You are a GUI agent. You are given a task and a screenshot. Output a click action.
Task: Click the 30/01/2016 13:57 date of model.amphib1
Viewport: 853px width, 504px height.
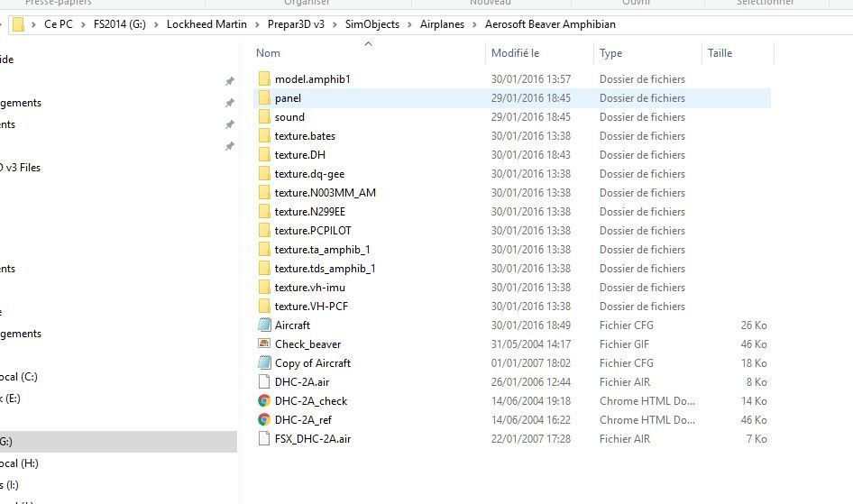point(531,78)
